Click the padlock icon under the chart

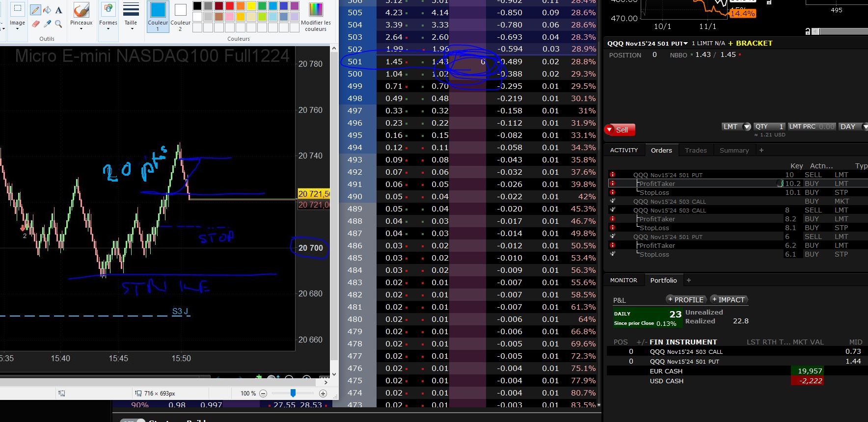(x=808, y=31)
